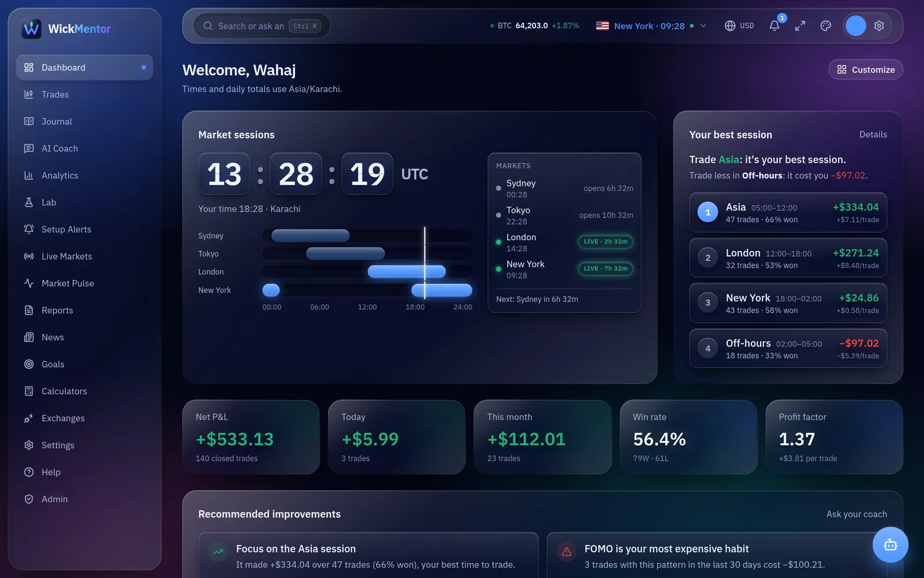Image resolution: width=924 pixels, height=578 pixels.
Task: Click the Net P&L card
Action: pos(251,438)
